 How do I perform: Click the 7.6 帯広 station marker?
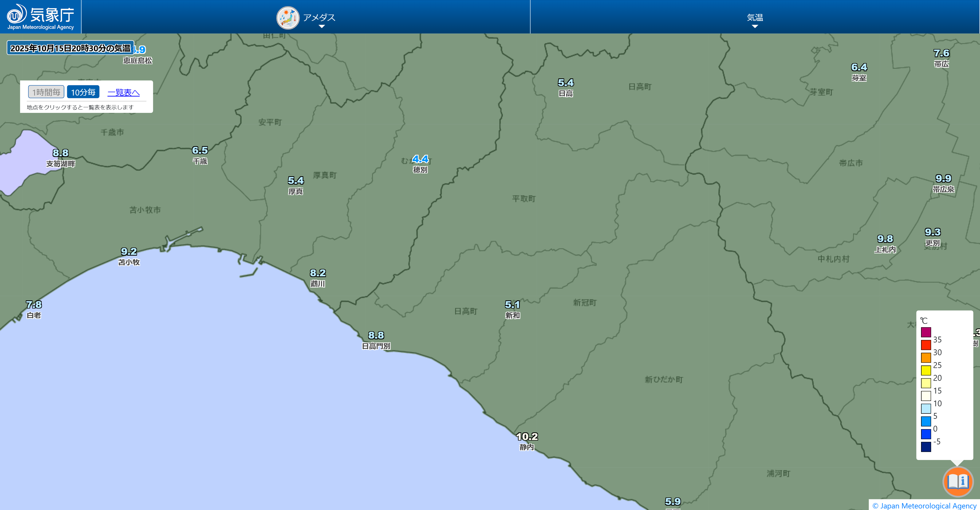[941, 54]
